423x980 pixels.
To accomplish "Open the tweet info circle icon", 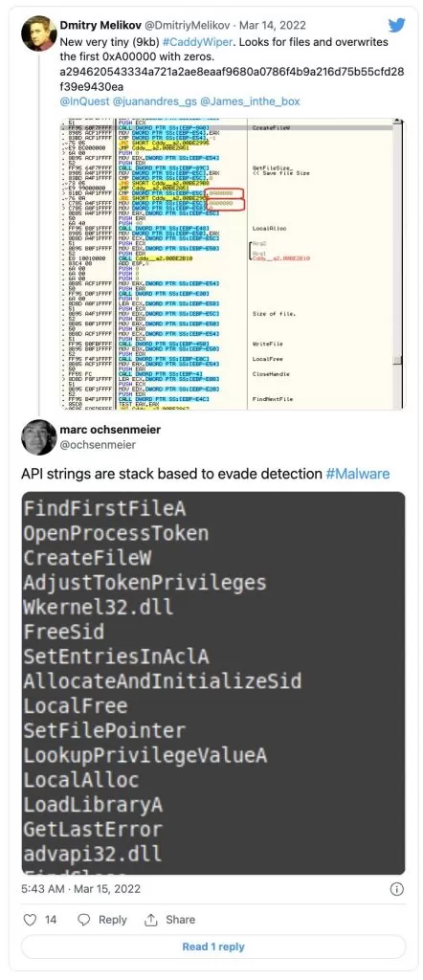I will pos(396,889).
